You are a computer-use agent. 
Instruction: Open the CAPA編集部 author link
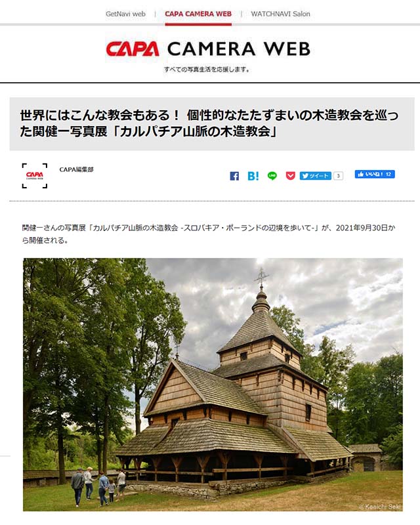76,169
